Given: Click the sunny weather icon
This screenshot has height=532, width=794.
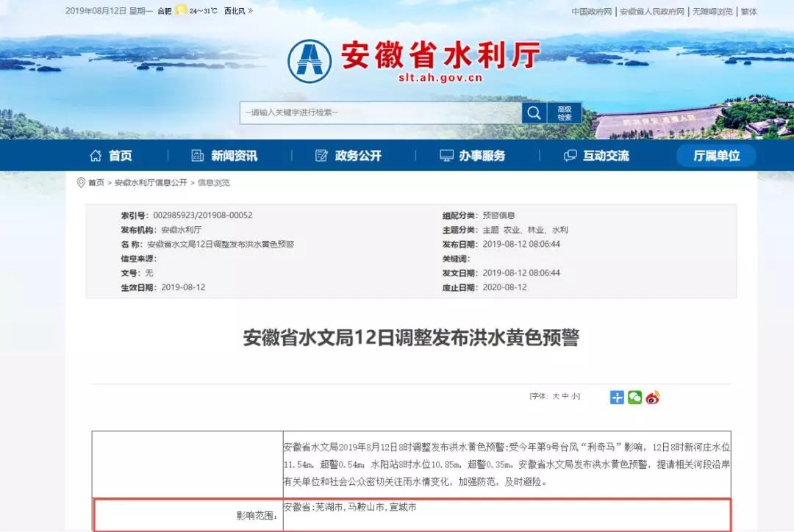Looking at the screenshot, I should coord(181,10).
